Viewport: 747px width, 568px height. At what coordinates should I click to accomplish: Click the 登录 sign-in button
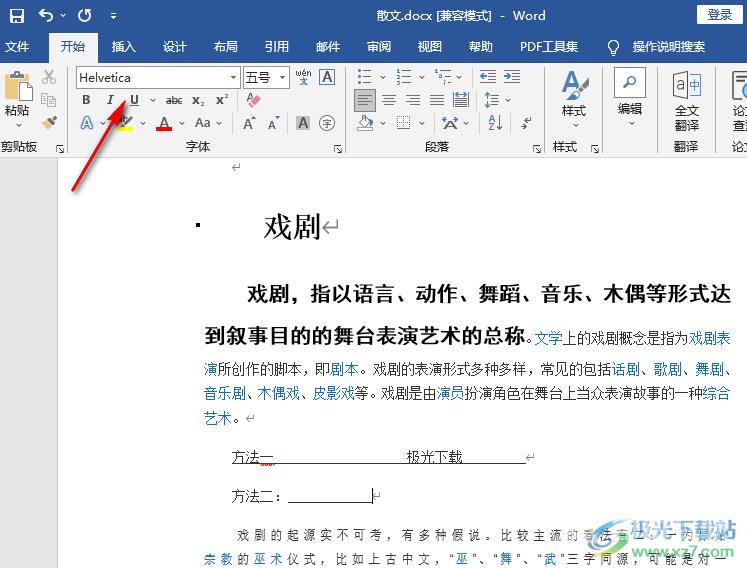click(x=719, y=15)
